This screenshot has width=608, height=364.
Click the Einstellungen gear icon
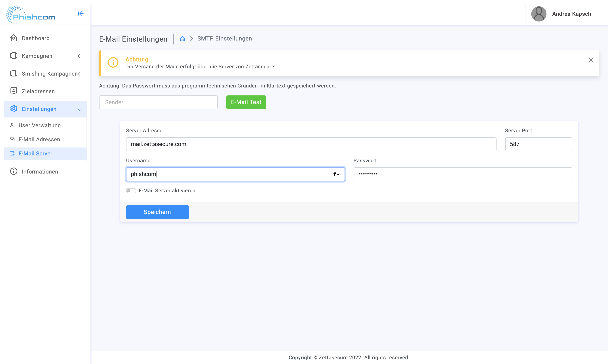click(x=14, y=109)
